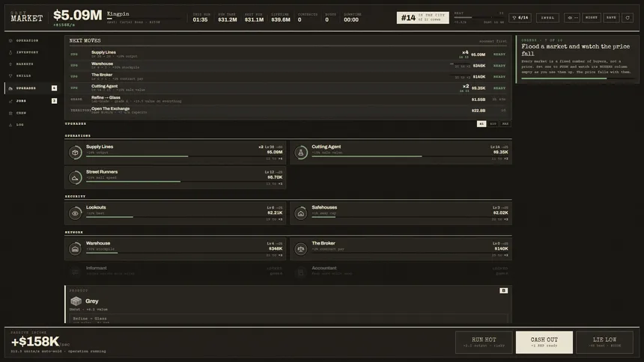Click the Lookouts eye icon
644x362 pixels.
pos(75,213)
